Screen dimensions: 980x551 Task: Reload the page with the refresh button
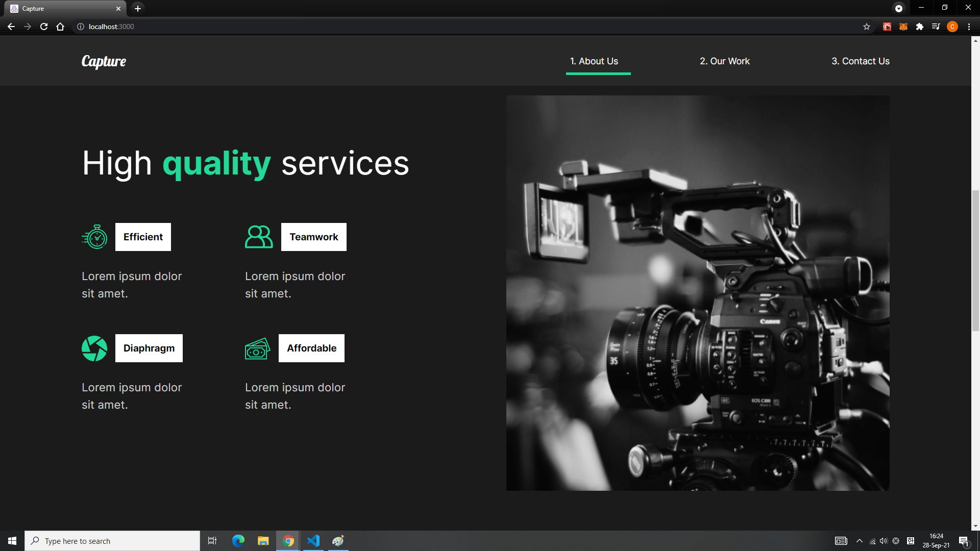click(x=44, y=27)
